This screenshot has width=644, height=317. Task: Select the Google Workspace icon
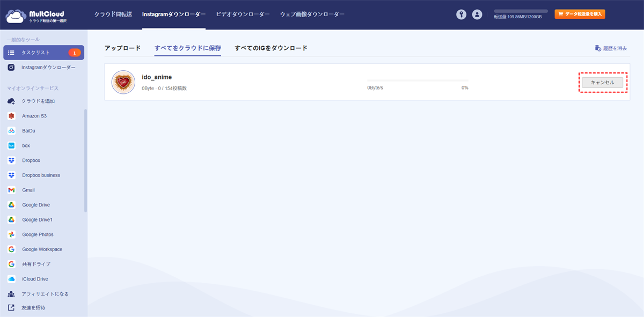pos(11,249)
